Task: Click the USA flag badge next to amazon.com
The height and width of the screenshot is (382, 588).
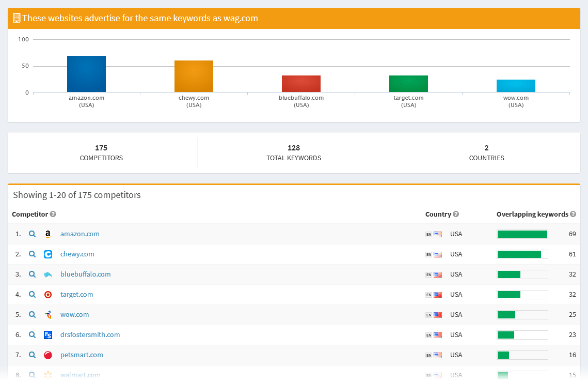Action: (439, 234)
